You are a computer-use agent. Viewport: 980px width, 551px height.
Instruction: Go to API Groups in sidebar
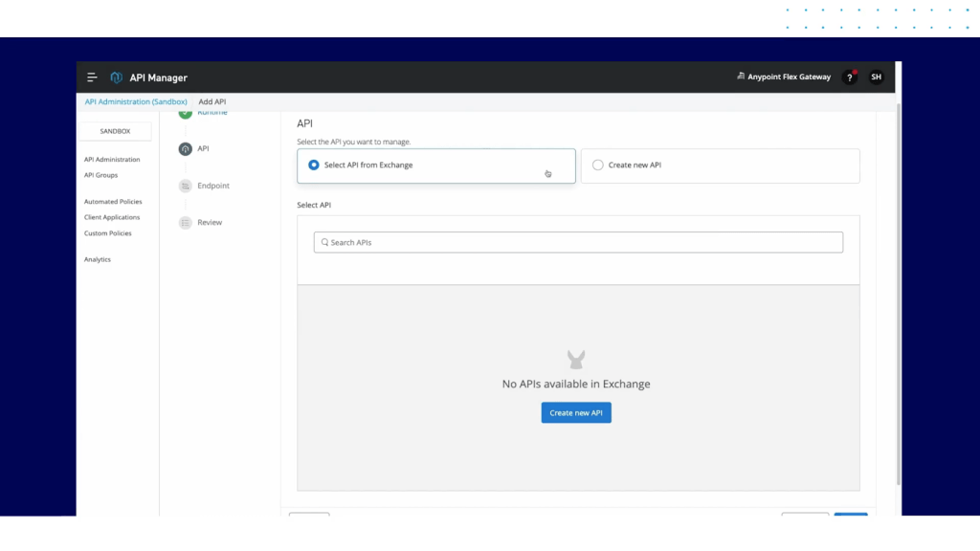pyautogui.click(x=101, y=175)
